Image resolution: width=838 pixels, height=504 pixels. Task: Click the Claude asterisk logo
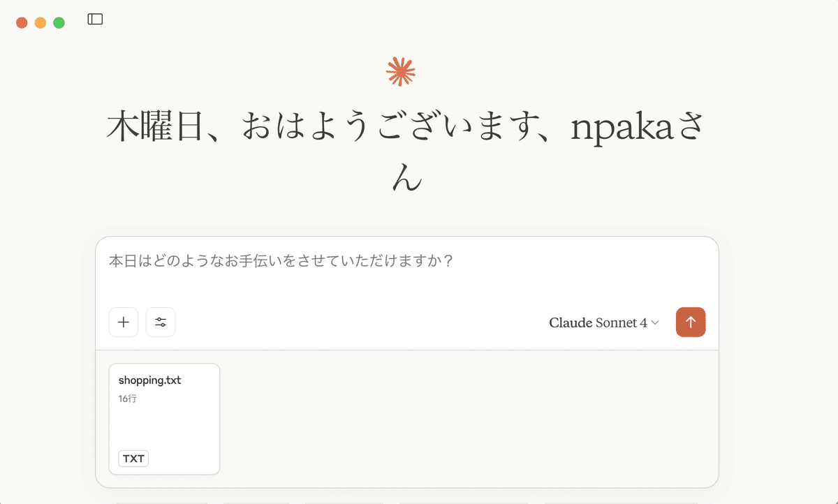click(x=402, y=71)
